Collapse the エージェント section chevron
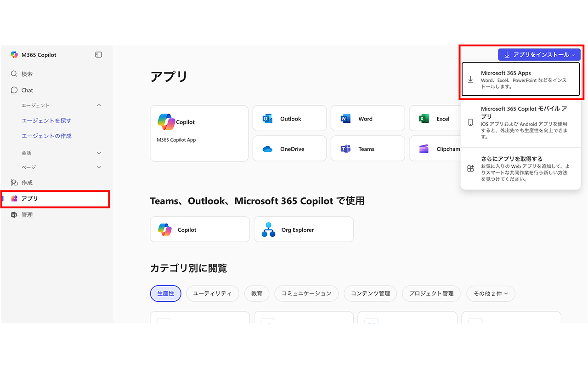The height and width of the screenshot is (368, 588). [99, 105]
